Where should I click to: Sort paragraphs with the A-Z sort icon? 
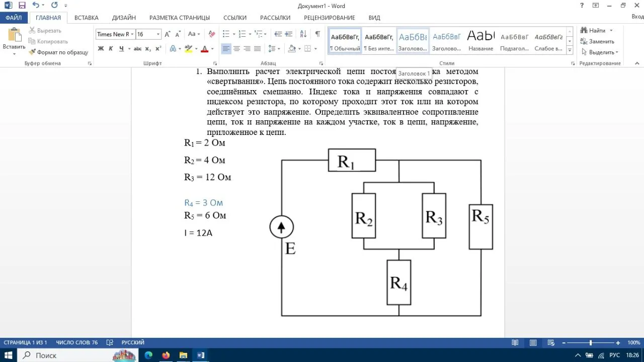click(x=303, y=34)
